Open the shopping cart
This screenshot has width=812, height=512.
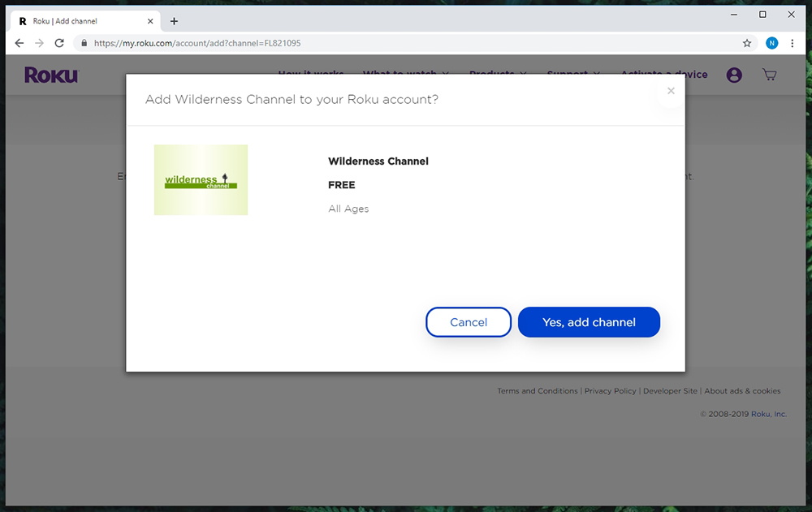[770, 75]
